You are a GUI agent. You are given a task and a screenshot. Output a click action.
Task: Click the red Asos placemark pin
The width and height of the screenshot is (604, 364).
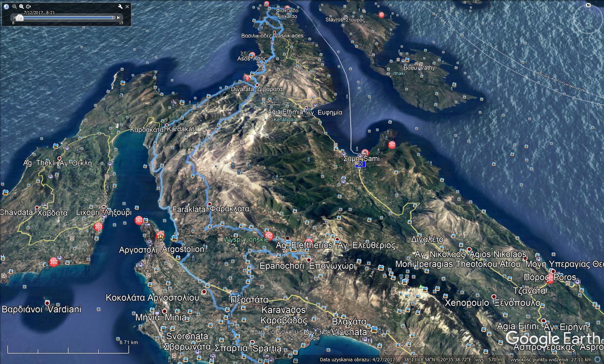pyautogui.click(x=252, y=55)
